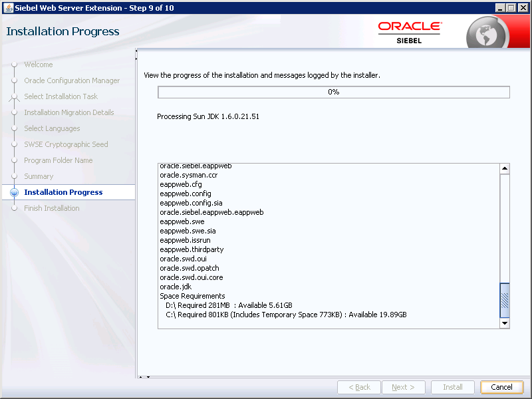Maximize the installer window
Screen dimensions: 532x399
point(511,7)
